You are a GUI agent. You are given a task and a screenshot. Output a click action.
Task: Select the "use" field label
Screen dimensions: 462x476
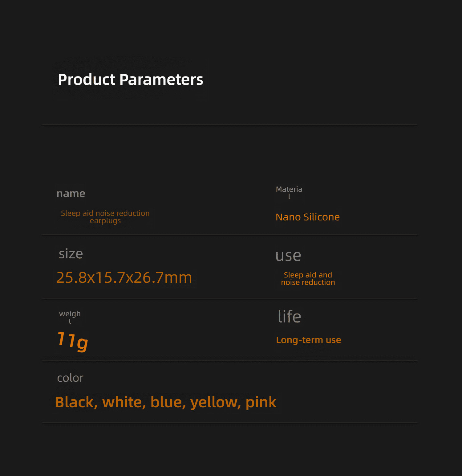point(288,256)
